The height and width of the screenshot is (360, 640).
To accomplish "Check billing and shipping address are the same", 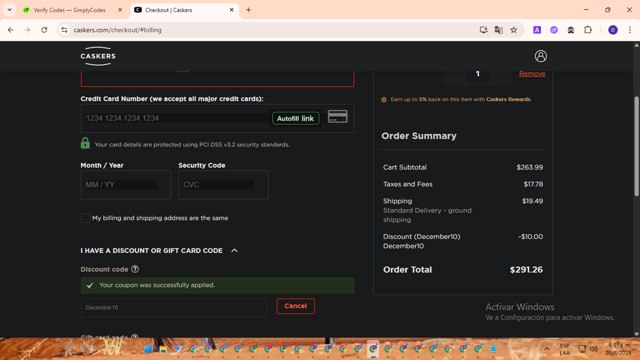I will pyautogui.click(x=85, y=218).
